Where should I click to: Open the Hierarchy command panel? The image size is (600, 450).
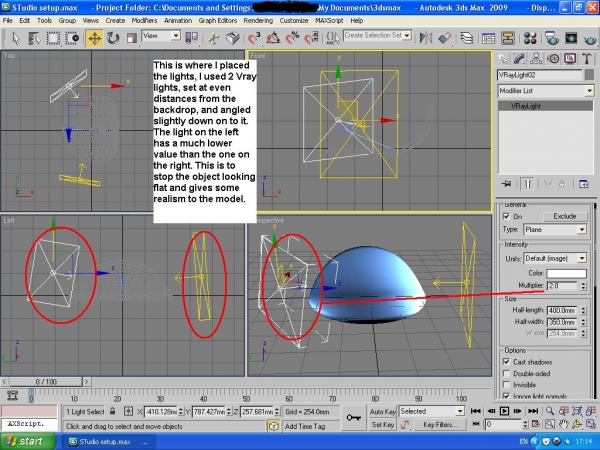536,59
